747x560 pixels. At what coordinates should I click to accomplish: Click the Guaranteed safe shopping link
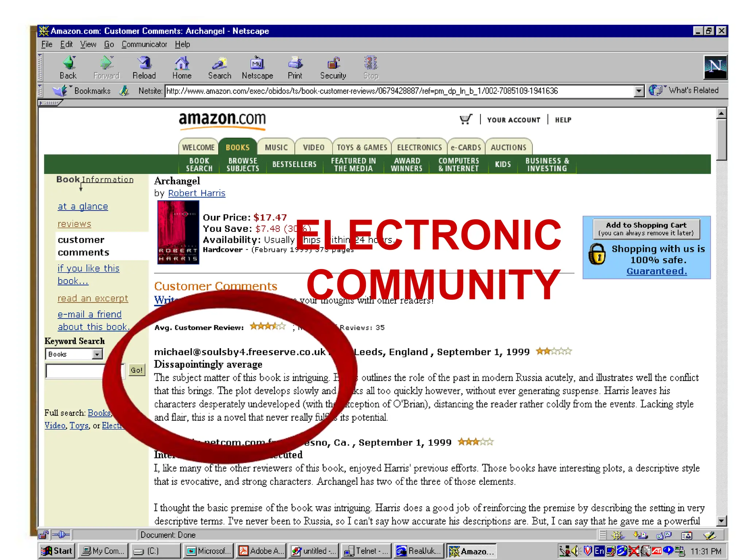[x=657, y=271]
